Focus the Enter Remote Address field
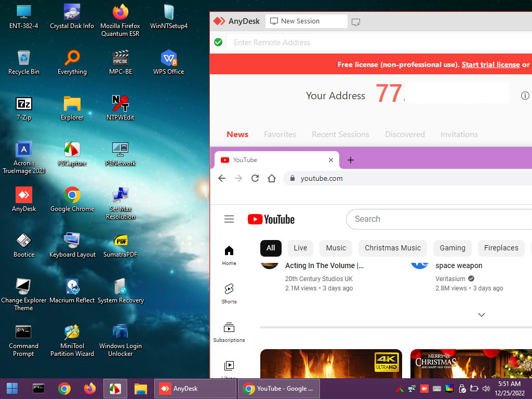532x399 pixels. point(379,43)
